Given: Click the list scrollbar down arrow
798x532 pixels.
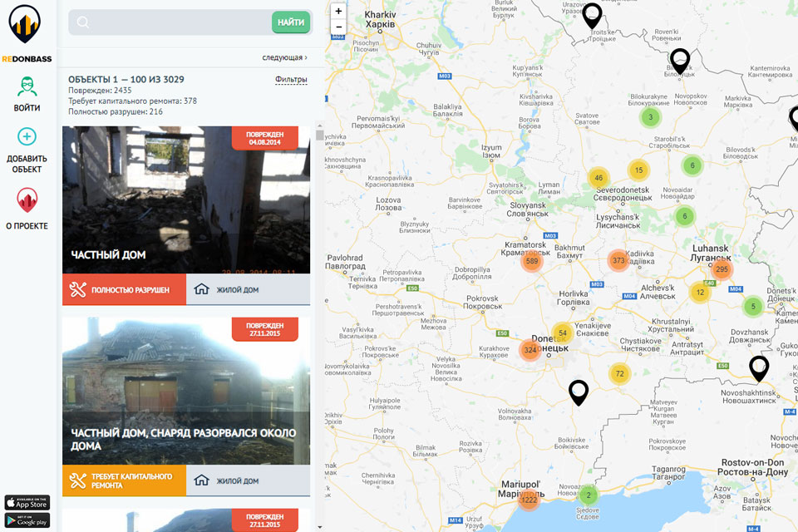Looking at the screenshot, I should pyautogui.click(x=319, y=527).
